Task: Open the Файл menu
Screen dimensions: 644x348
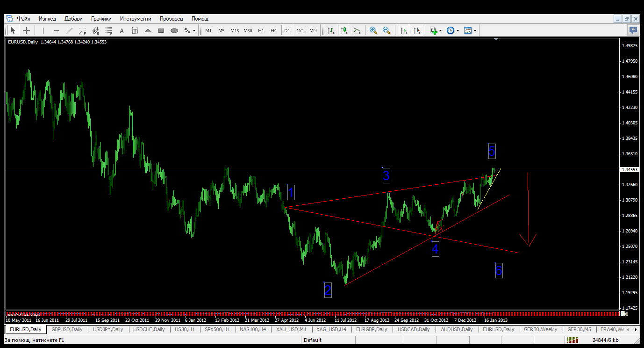Action: point(24,19)
